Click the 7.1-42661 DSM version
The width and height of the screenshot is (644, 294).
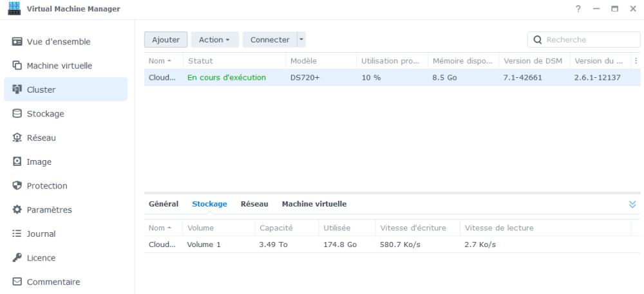coord(523,77)
